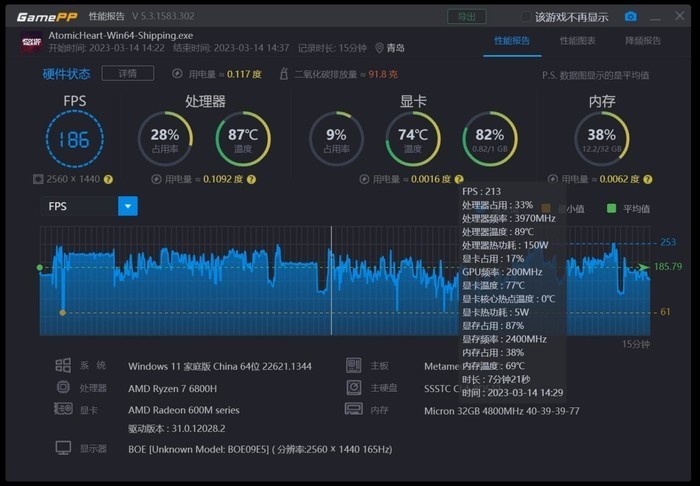Click the CO2 emission bottle icon
The image size is (700, 486).
click(283, 74)
